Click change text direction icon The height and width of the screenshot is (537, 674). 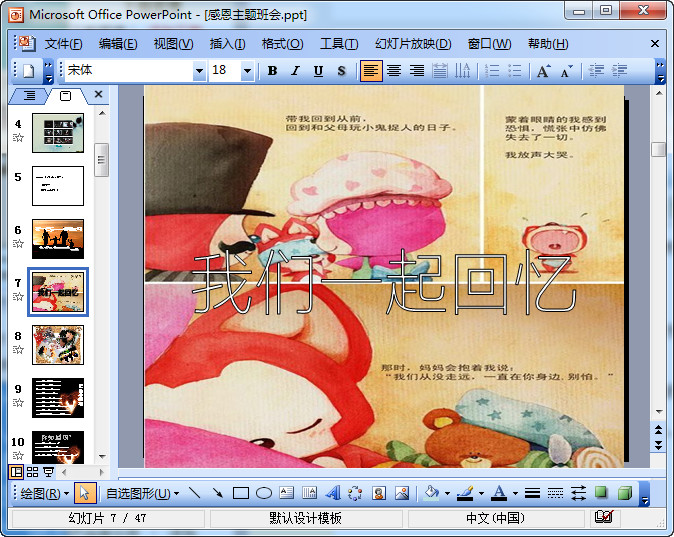click(463, 71)
